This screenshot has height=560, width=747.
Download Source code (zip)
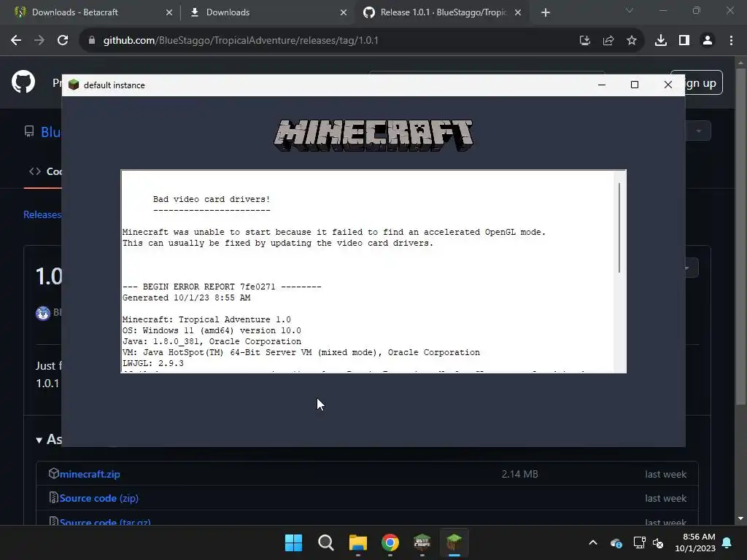(99, 498)
